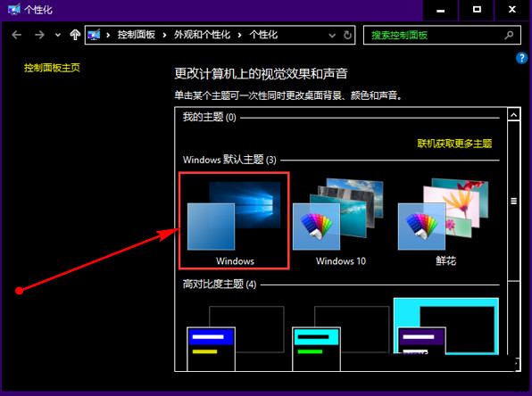This screenshot has height=396, width=532.
Task: Click the window icon in the title bar
Action: tap(14, 9)
